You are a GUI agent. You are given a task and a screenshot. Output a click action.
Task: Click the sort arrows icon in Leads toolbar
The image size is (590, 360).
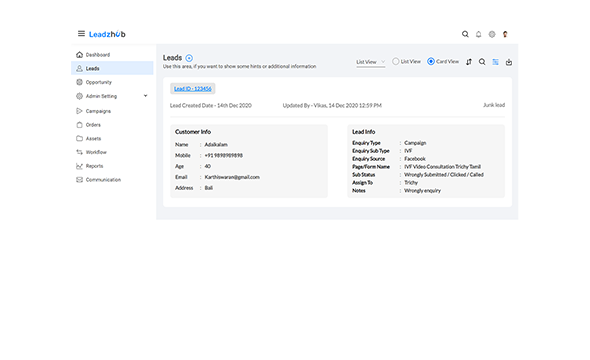pyautogui.click(x=469, y=62)
